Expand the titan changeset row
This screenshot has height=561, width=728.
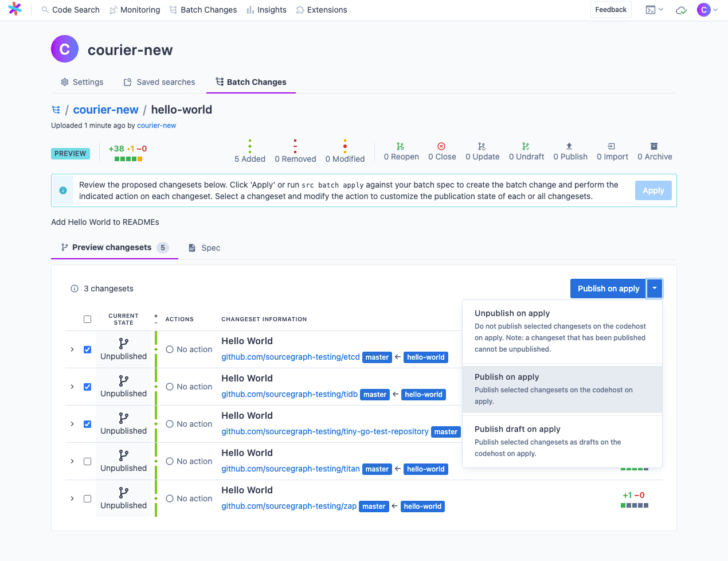[x=72, y=461]
